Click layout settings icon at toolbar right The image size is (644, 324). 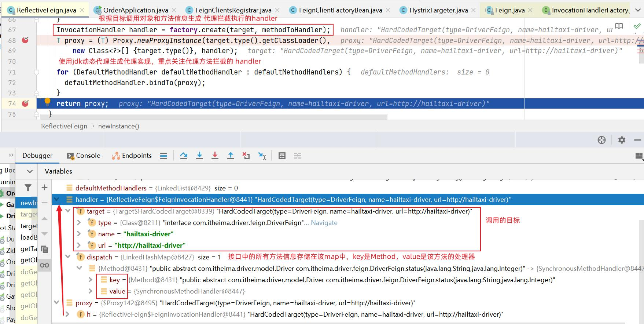point(639,156)
